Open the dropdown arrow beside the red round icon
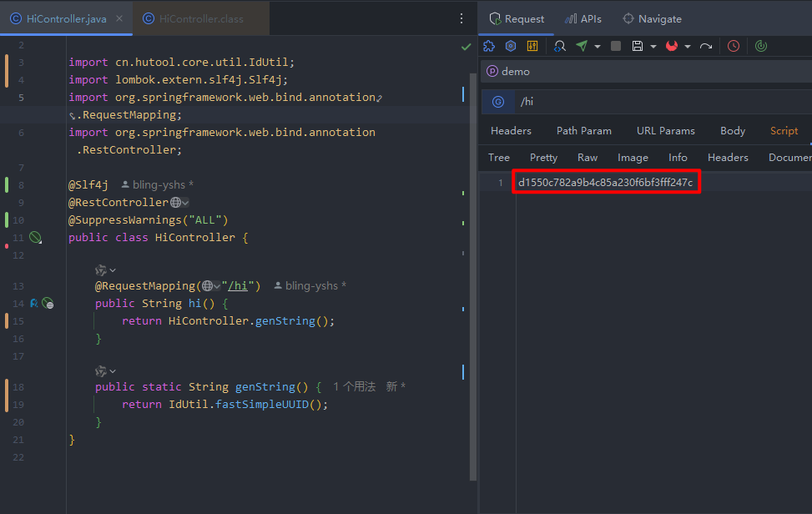This screenshot has height=514, width=812. click(x=688, y=47)
